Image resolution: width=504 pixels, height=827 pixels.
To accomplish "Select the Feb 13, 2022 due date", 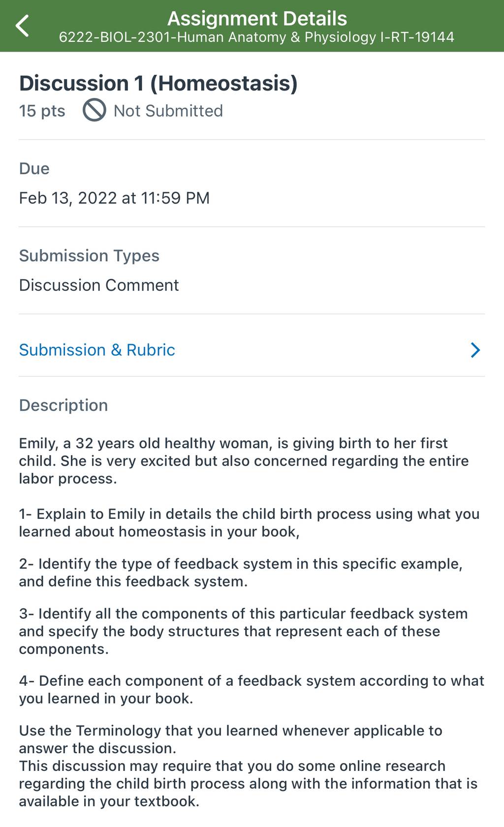I will (114, 198).
